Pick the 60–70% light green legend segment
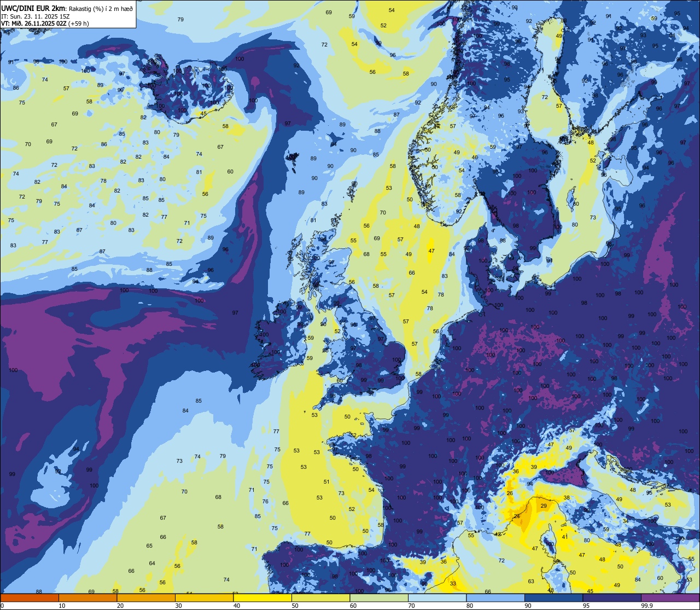Viewport: 700px width, 610px height. [379, 597]
